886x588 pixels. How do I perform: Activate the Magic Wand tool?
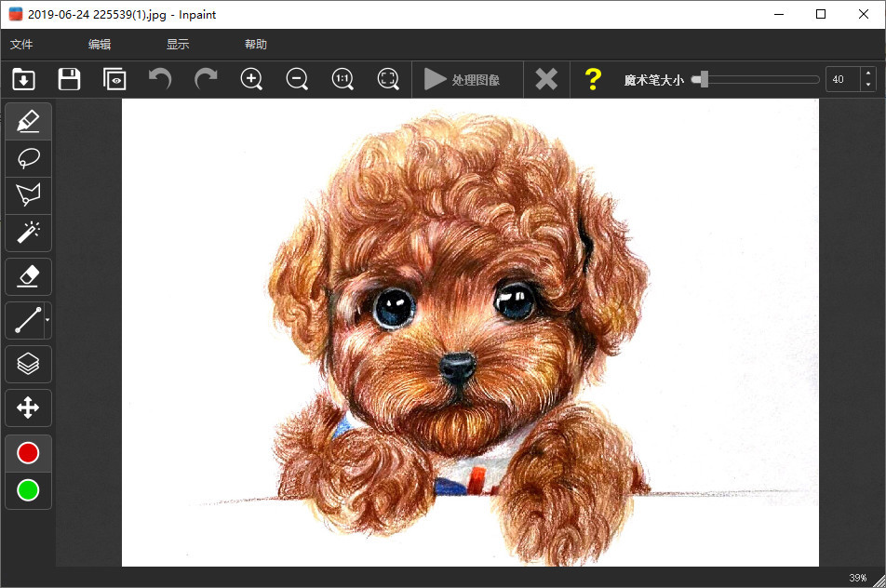tap(28, 232)
